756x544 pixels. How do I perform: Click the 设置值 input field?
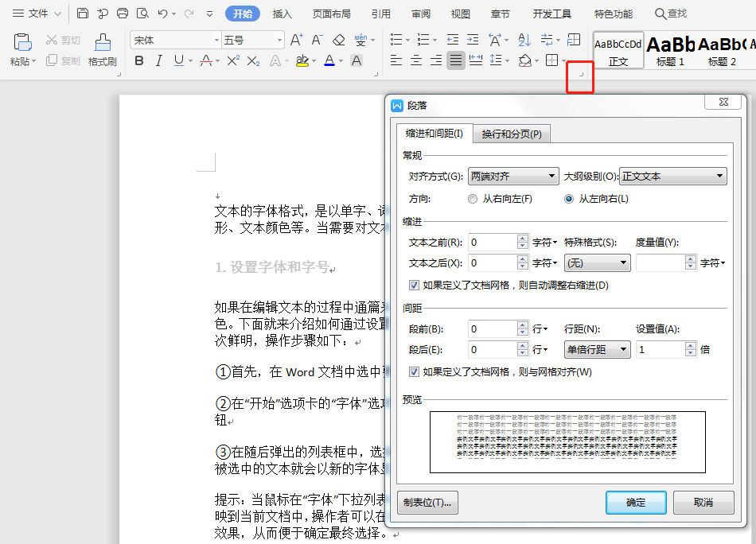click(660, 349)
